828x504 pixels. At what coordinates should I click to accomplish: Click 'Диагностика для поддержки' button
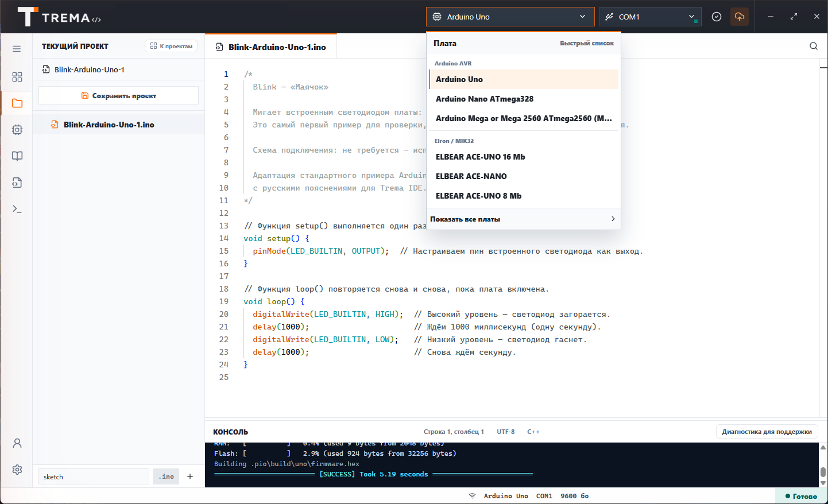[767, 432]
